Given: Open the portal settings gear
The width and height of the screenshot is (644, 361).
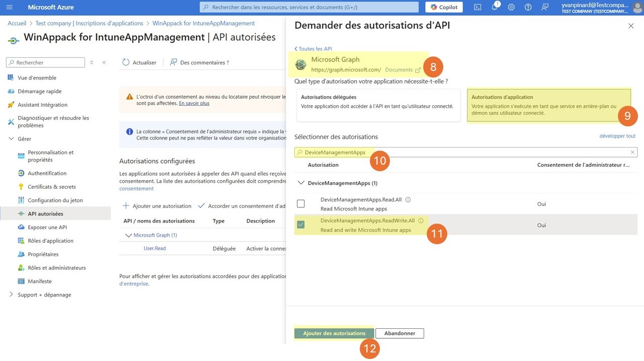Looking at the screenshot, I should pyautogui.click(x=512, y=7).
